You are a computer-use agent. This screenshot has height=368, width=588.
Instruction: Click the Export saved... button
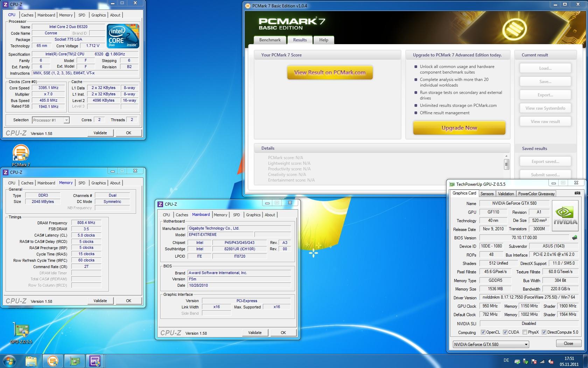[x=545, y=162]
